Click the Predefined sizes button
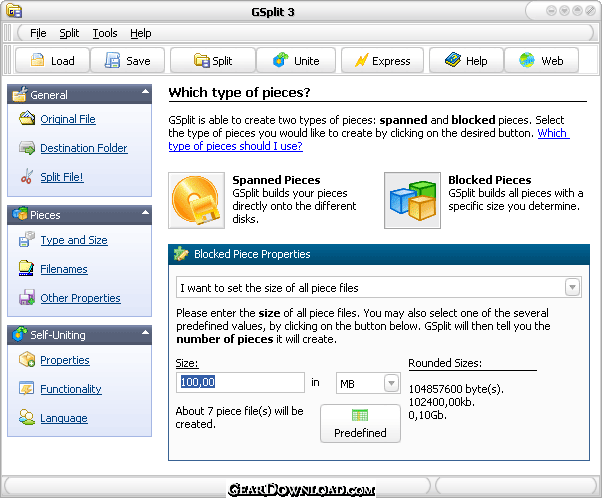602x498 pixels. point(360,424)
